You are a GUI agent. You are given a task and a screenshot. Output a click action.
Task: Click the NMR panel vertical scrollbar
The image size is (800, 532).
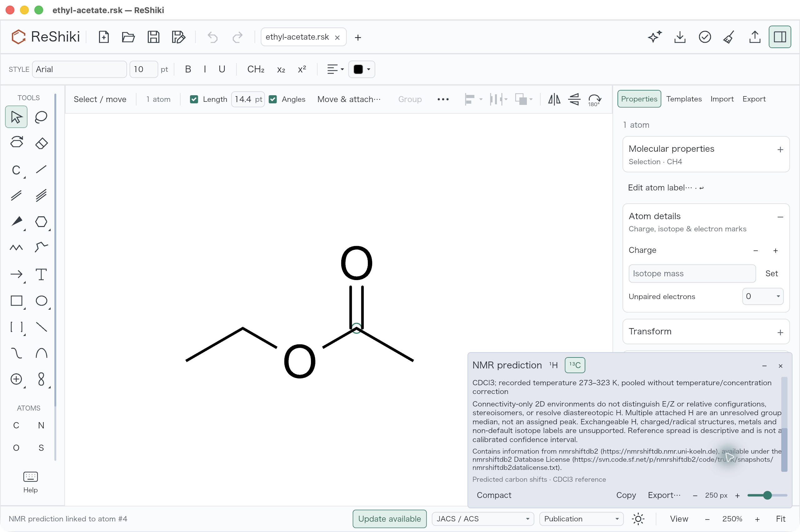[784, 424]
